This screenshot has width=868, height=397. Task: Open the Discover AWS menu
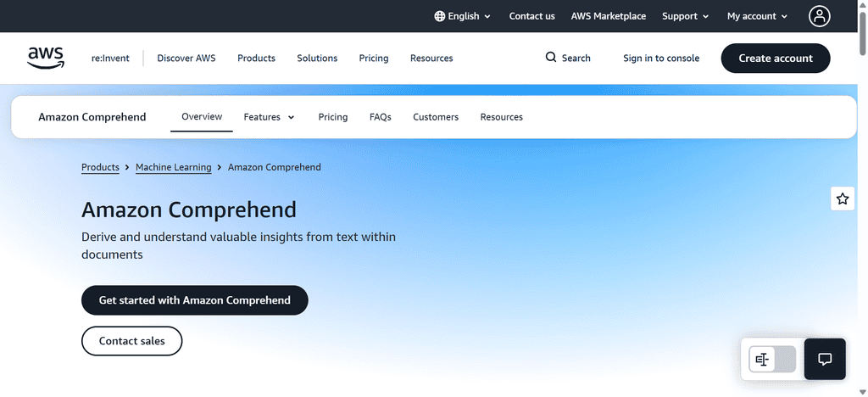186,59
